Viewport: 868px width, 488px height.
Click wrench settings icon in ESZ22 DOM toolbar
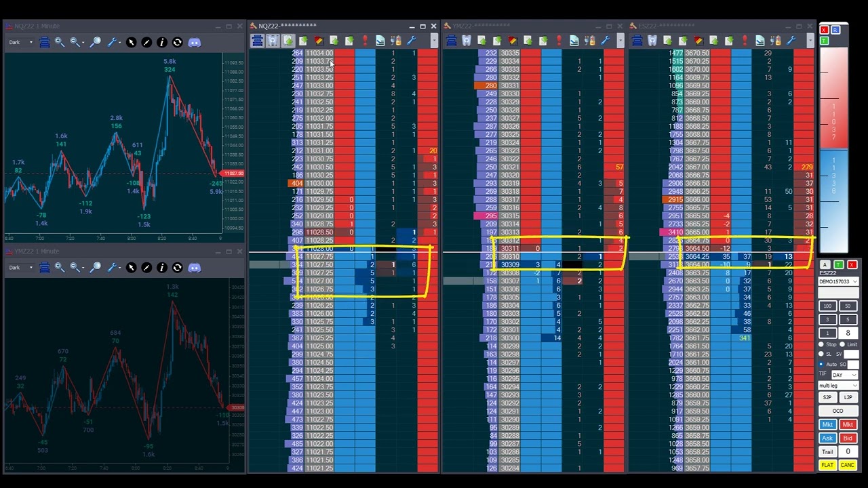(790, 41)
